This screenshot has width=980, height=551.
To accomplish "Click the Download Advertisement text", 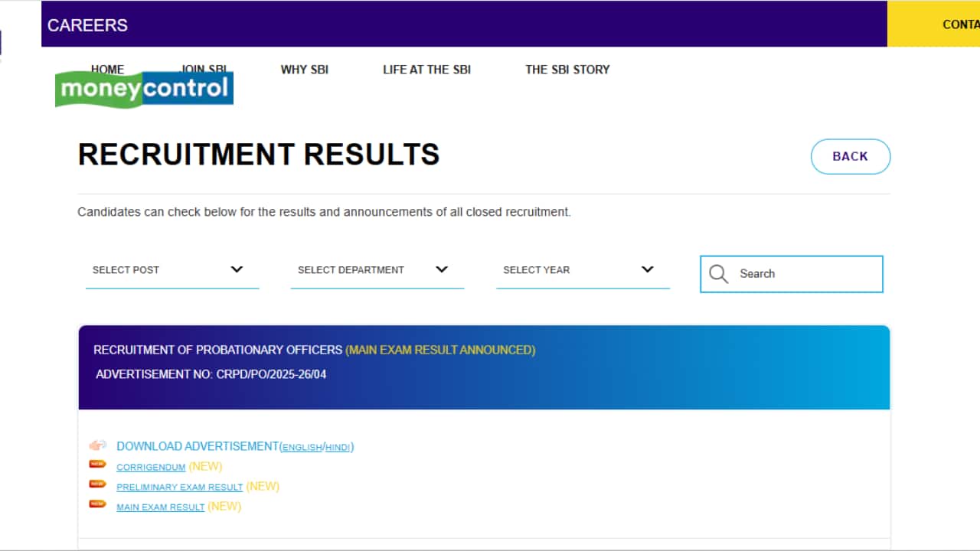I will point(198,446).
